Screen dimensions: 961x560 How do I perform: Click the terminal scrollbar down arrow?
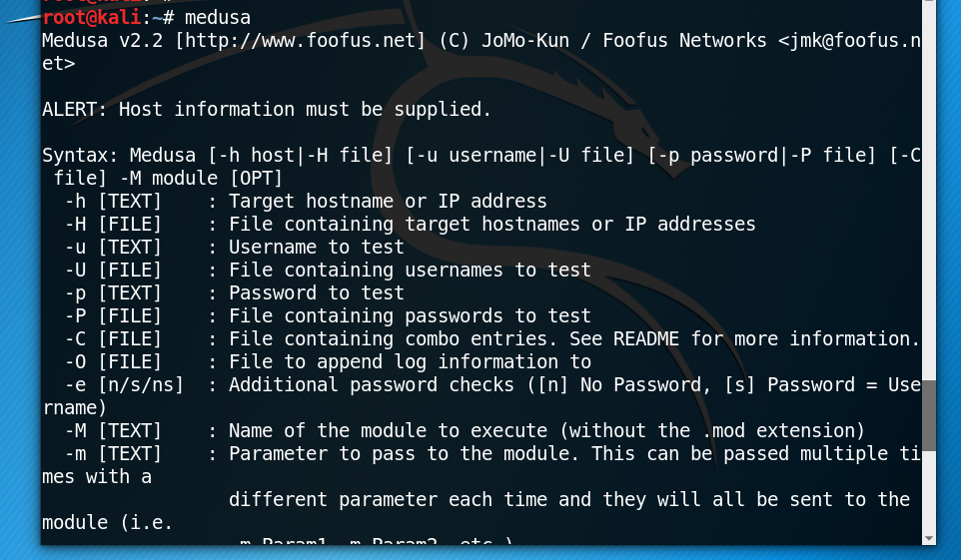[x=928, y=538]
